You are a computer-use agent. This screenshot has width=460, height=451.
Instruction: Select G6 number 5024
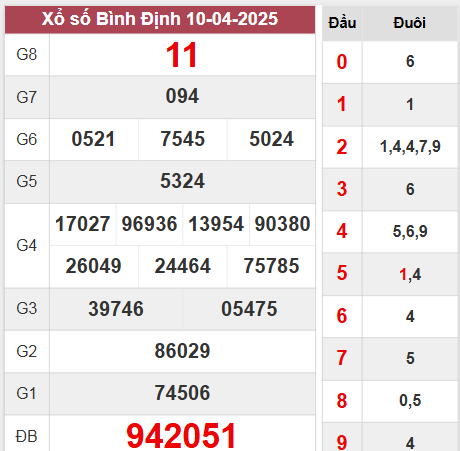tap(271, 139)
